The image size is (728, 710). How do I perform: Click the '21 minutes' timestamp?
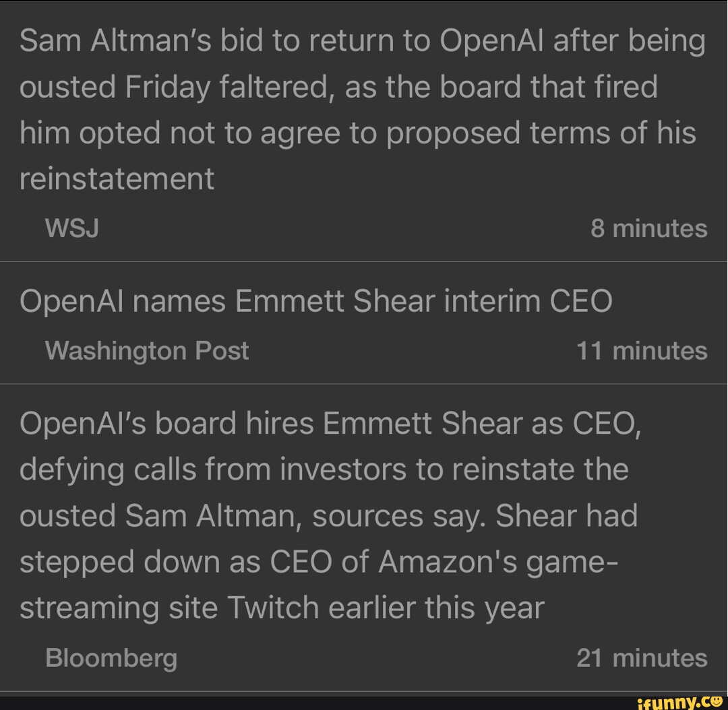pos(642,657)
